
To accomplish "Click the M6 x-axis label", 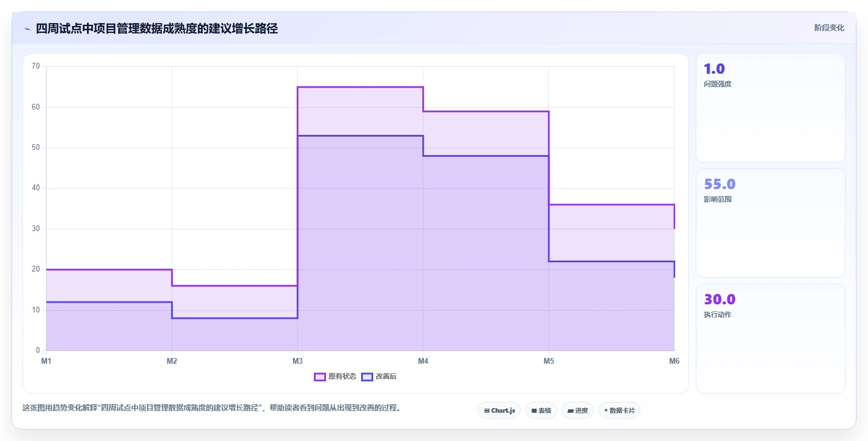I will point(674,361).
